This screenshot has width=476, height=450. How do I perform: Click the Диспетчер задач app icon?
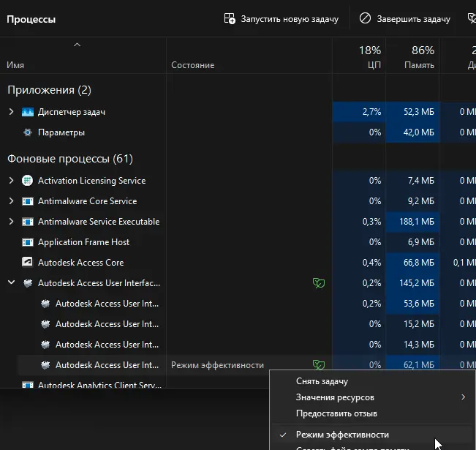(x=28, y=112)
